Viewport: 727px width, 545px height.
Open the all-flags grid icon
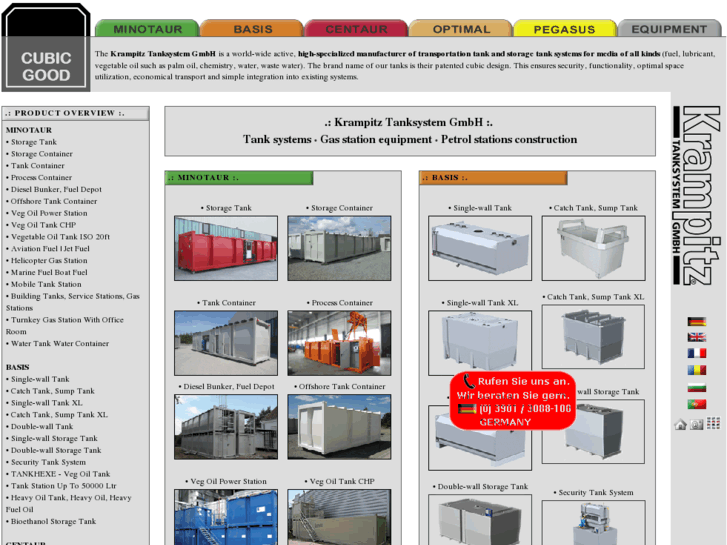click(x=712, y=424)
